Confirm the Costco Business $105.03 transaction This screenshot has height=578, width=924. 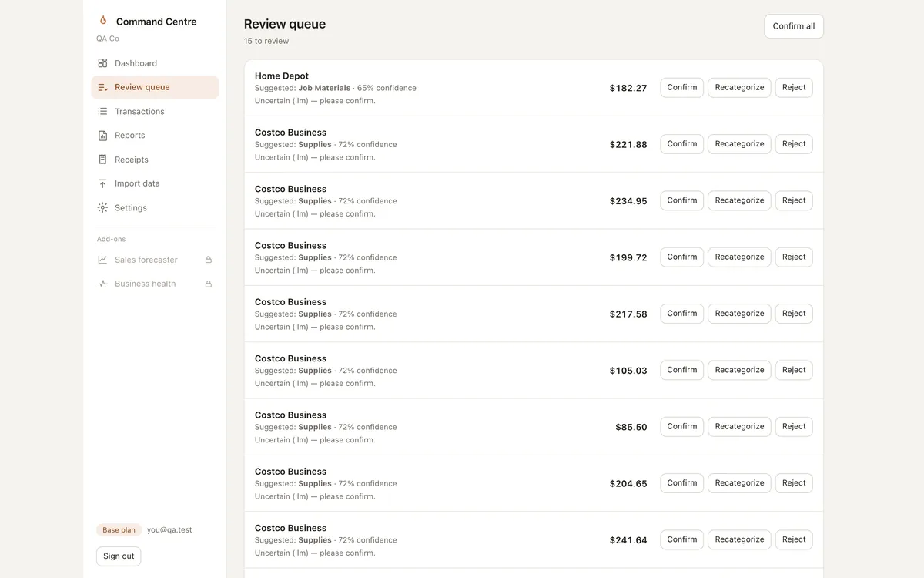click(682, 370)
